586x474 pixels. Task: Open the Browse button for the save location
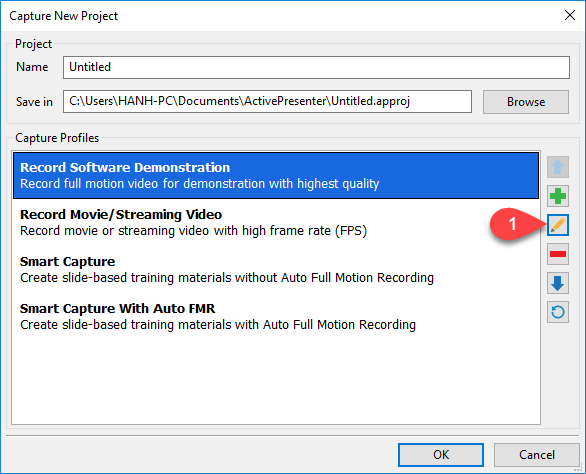tap(526, 102)
